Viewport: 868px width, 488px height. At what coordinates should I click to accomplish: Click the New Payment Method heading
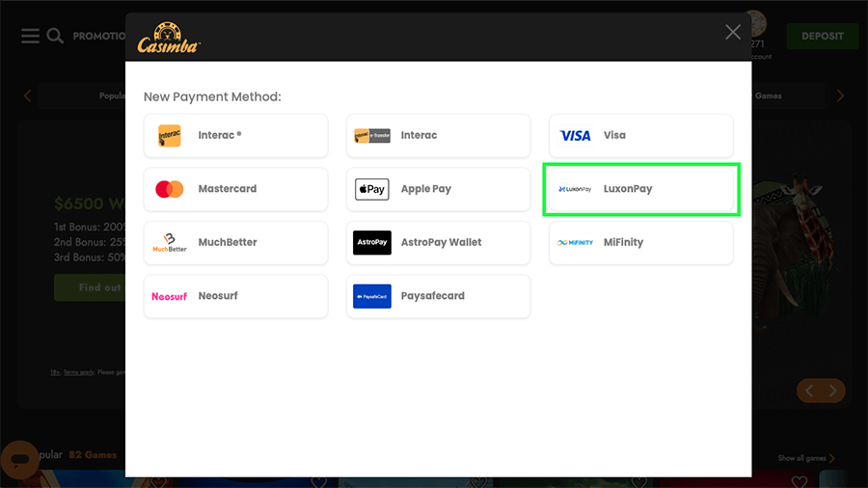pos(212,96)
